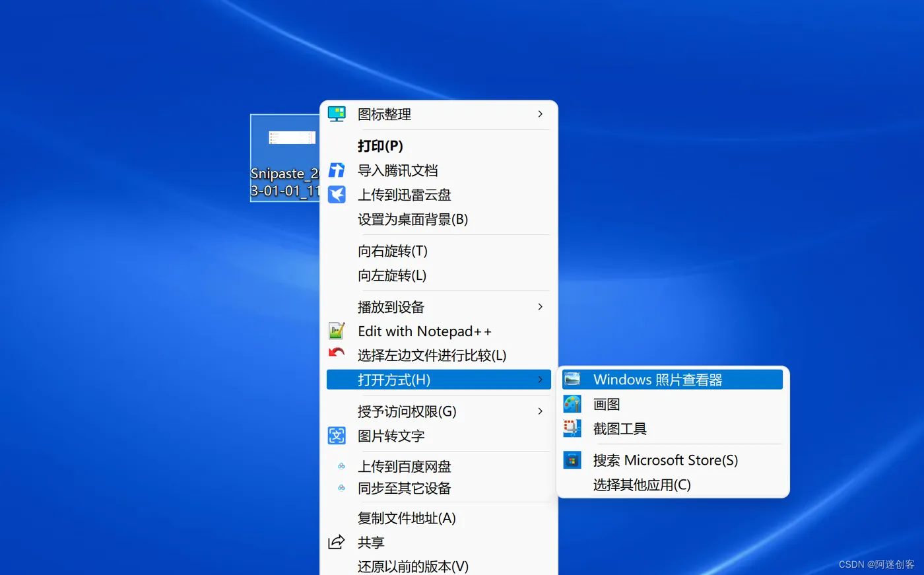
Task: Select 还原以前的版本(V)
Action: [x=439, y=566]
